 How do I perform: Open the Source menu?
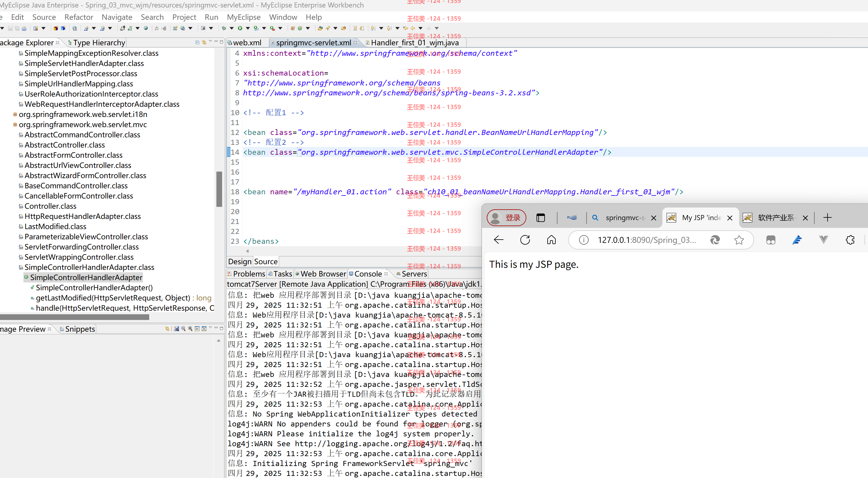[x=44, y=17]
